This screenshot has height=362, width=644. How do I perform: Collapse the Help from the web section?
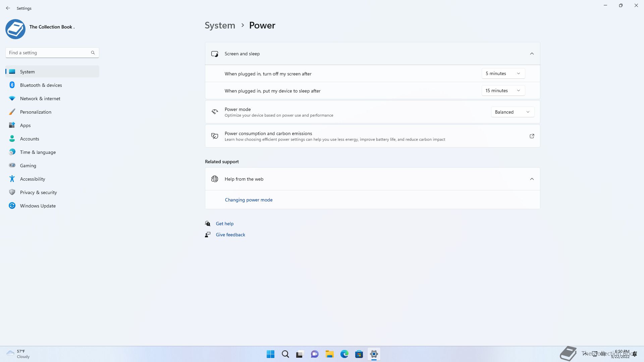[532, 179]
